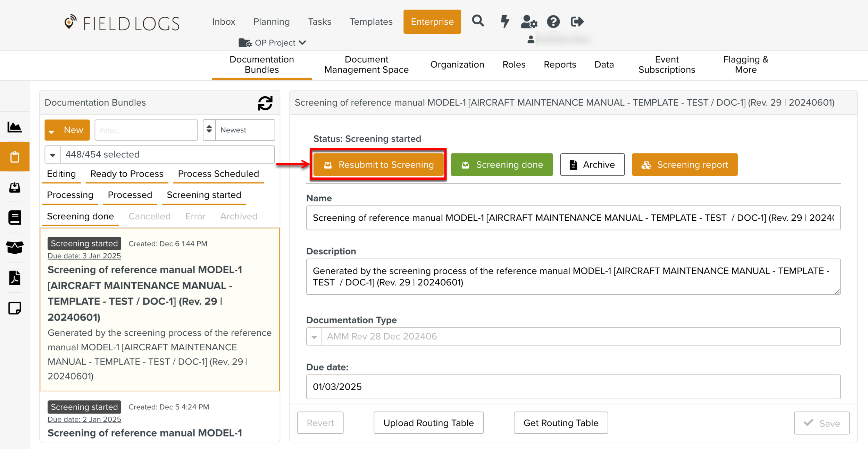Toggle the Archived status filter

click(239, 216)
